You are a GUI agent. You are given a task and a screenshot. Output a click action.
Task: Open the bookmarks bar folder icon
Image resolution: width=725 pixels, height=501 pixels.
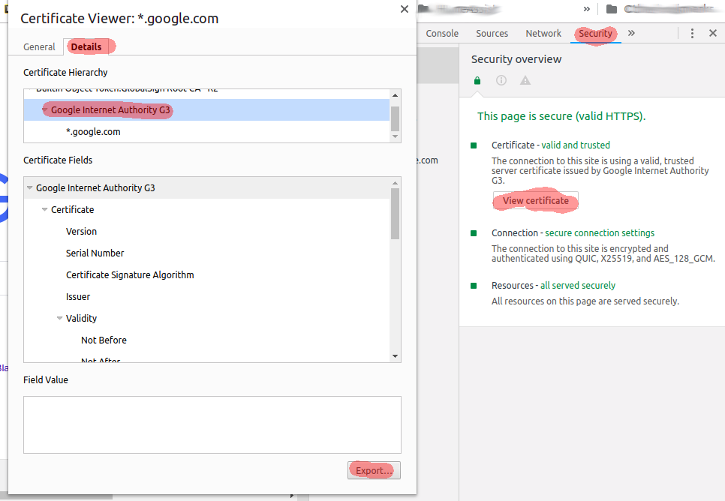click(x=611, y=9)
